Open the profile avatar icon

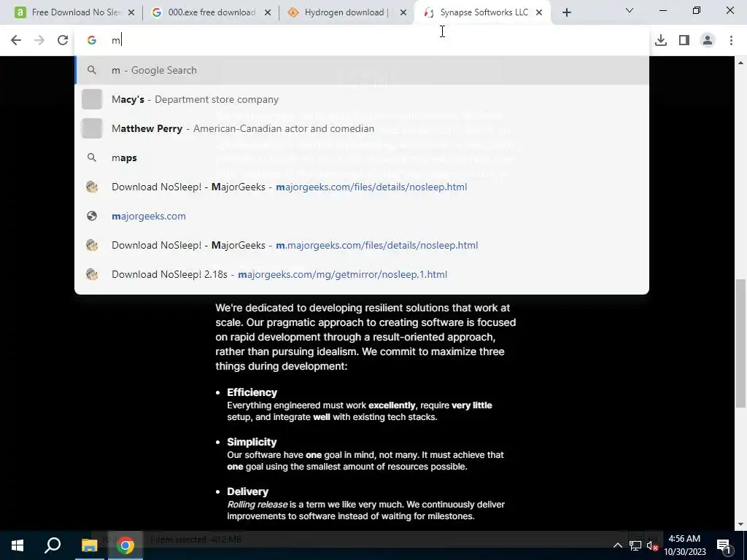(708, 40)
